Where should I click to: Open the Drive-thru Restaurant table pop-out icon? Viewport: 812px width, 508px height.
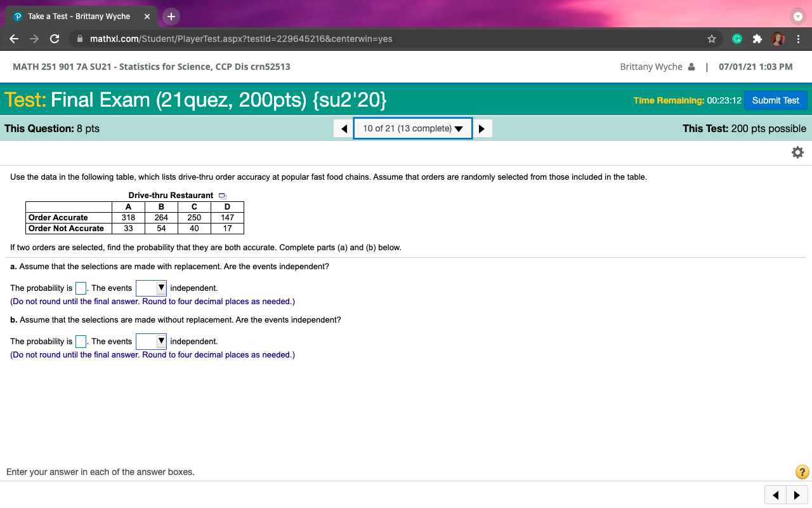[x=221, y=196]
